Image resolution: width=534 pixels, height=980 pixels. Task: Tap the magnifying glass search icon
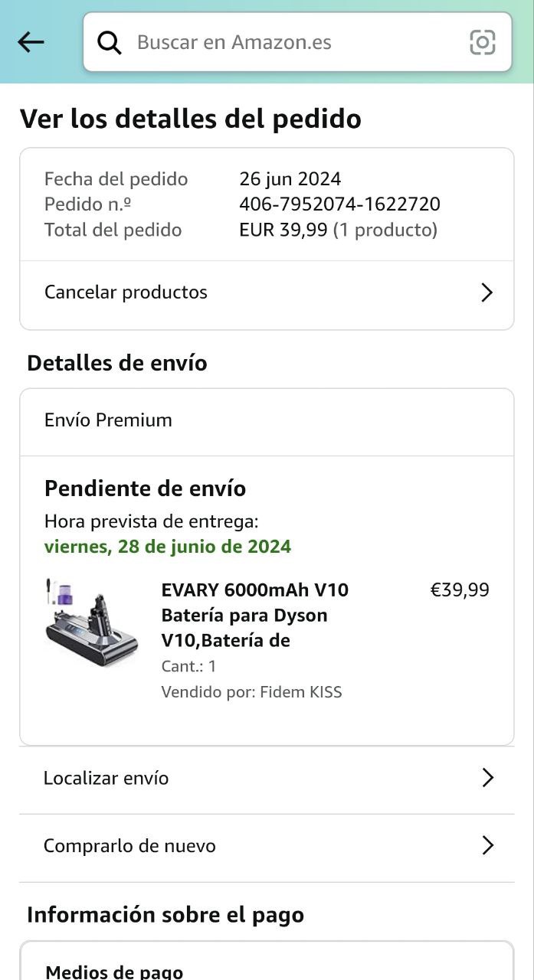[110, 43]
